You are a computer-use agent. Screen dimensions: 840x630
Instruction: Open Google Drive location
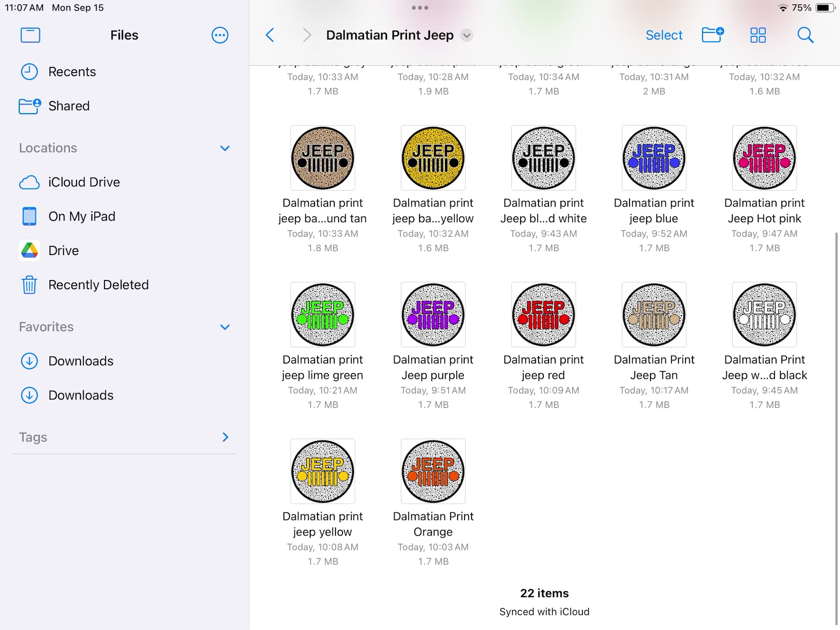point(63,251)
